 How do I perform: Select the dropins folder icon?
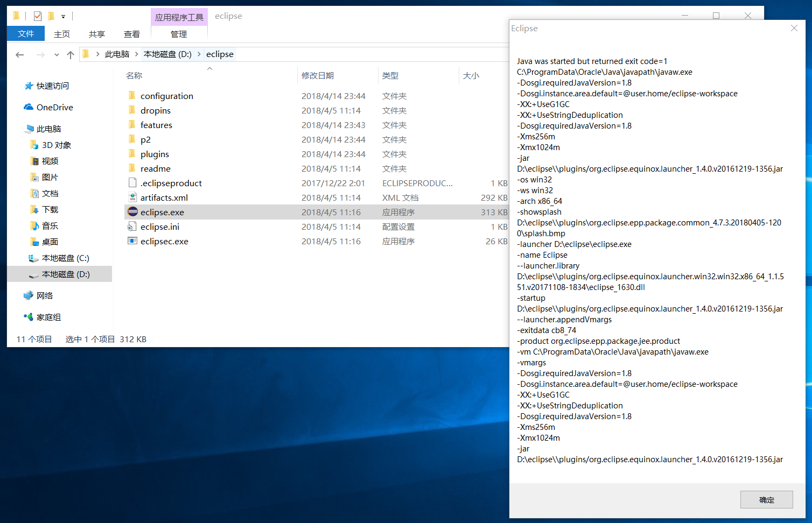coord(132,110)
